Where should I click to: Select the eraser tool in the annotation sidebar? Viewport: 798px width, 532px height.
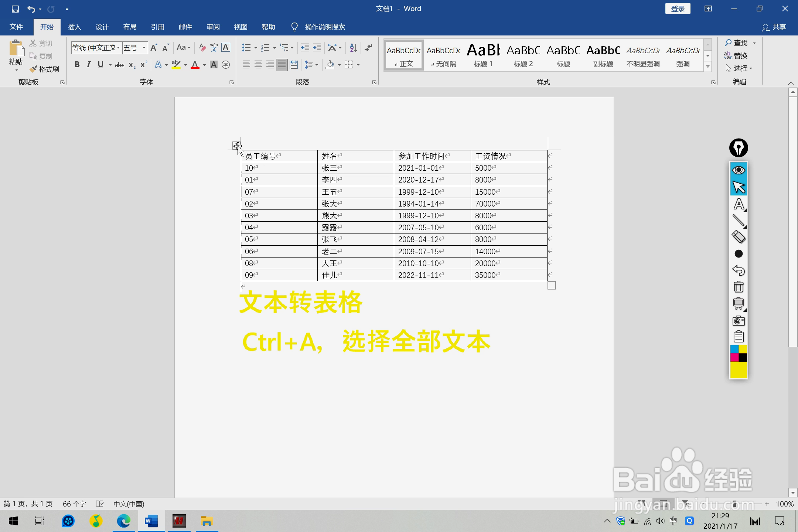[x=738, y=237]
